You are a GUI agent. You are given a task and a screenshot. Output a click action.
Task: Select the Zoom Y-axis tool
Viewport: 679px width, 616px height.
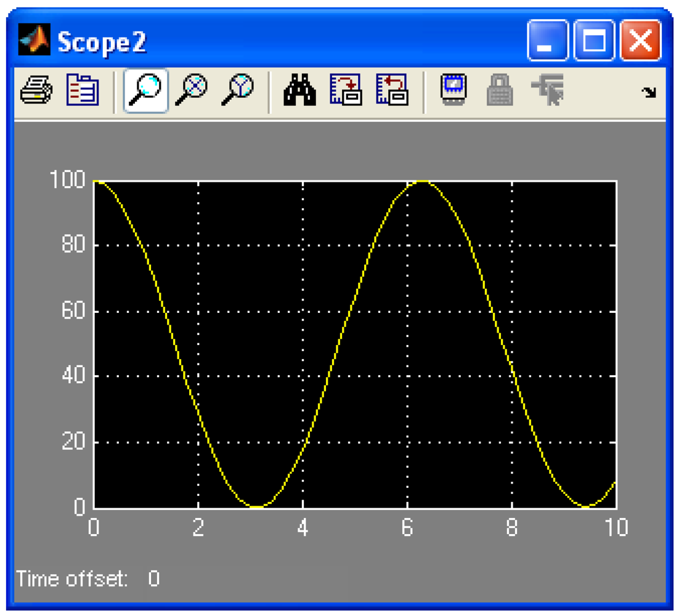coord(238,91)
